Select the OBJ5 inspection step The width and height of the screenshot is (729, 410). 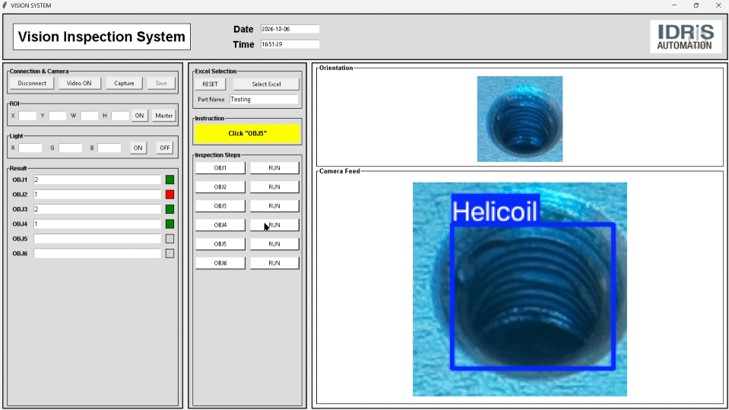220,244
